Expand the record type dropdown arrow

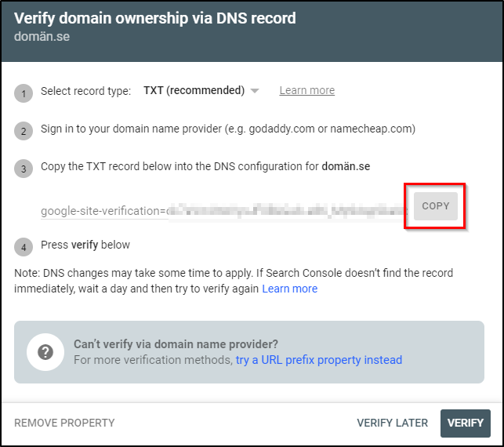point(254,91)
